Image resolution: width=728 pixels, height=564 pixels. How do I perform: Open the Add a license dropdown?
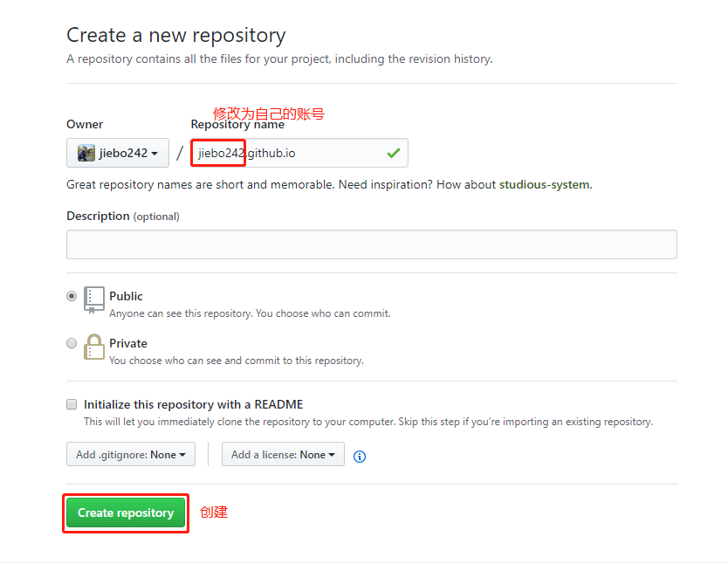pyautogui.click(x=283, y=454)
